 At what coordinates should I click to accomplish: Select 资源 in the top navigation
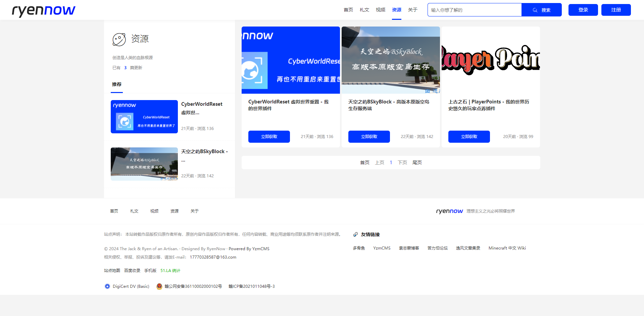pyautogui.click(x=397, y=10)
